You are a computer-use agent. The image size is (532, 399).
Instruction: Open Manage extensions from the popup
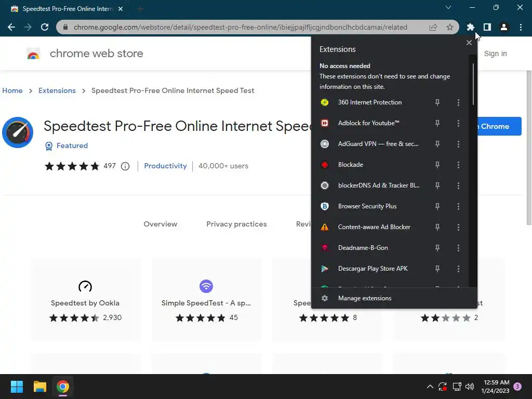394,298
